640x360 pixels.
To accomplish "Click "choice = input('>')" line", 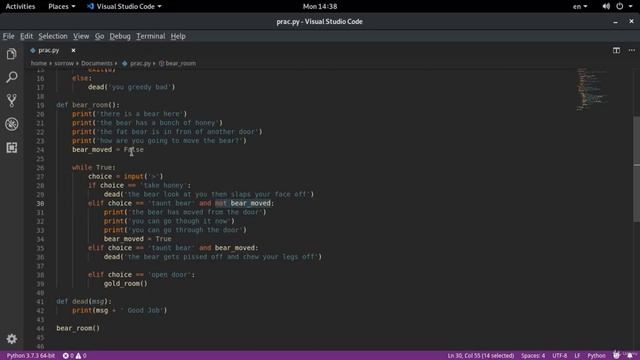I will [x=126, y=176].
